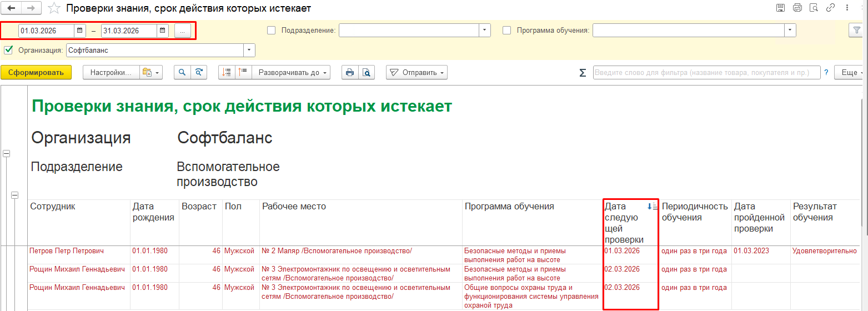Click the sum sigma icon
Screen dimensions: 868x311
pyautogui.click(x=583, y=73)
